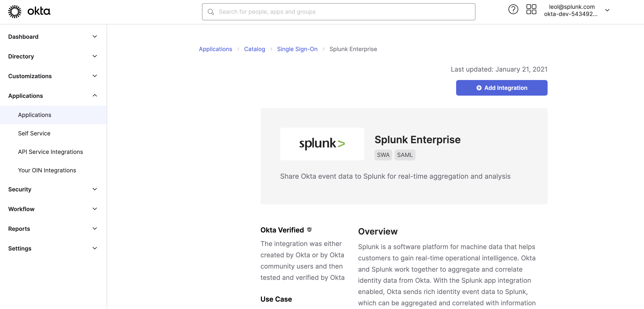This screenshot has height=309, width=644.
Task: Click the SWA tag on Splunk Enterprise
Action: 383,155
